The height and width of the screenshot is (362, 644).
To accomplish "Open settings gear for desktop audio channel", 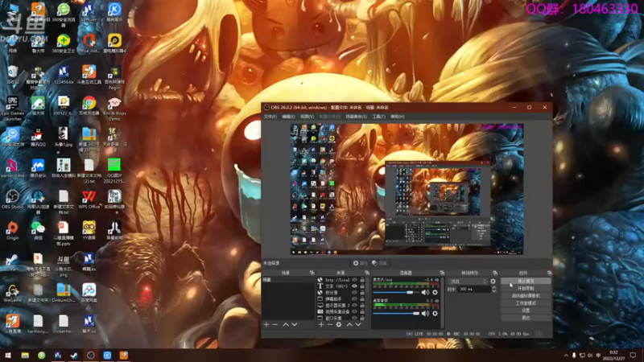I will 435,313.
